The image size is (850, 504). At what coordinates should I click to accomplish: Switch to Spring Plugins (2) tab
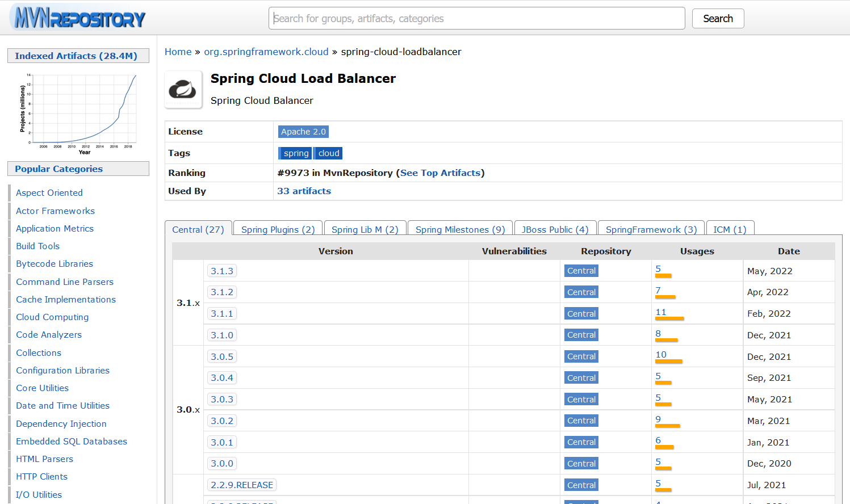(278, 229)
